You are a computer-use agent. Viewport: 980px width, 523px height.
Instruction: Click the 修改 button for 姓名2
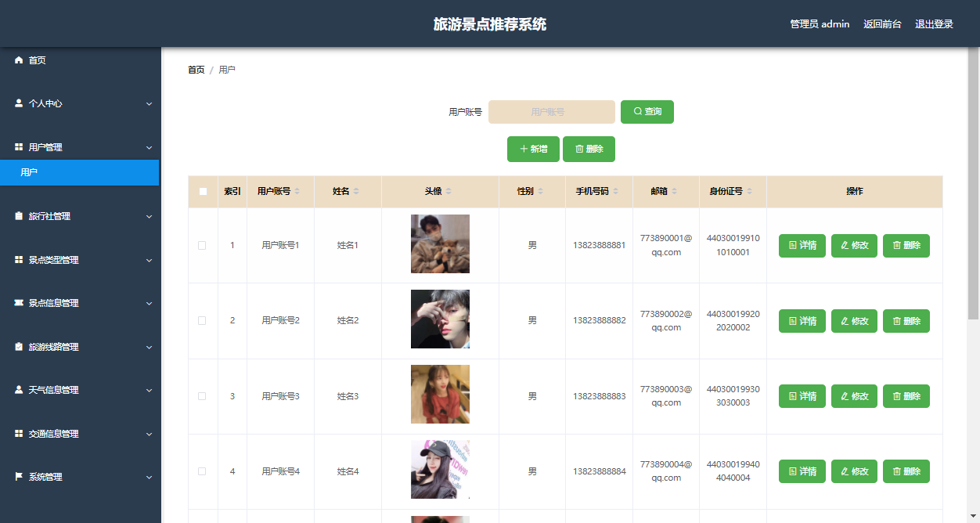854,320
